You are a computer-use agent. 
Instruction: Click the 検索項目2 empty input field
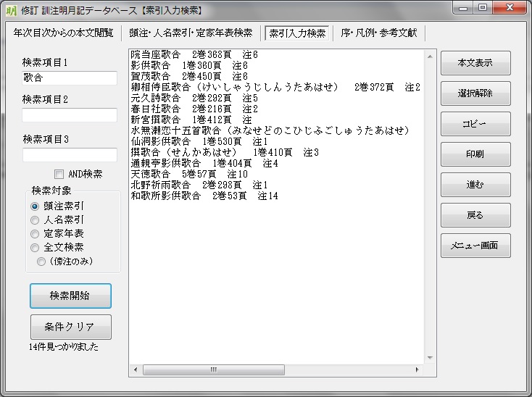pyautogui.click(x=70, y=115)
